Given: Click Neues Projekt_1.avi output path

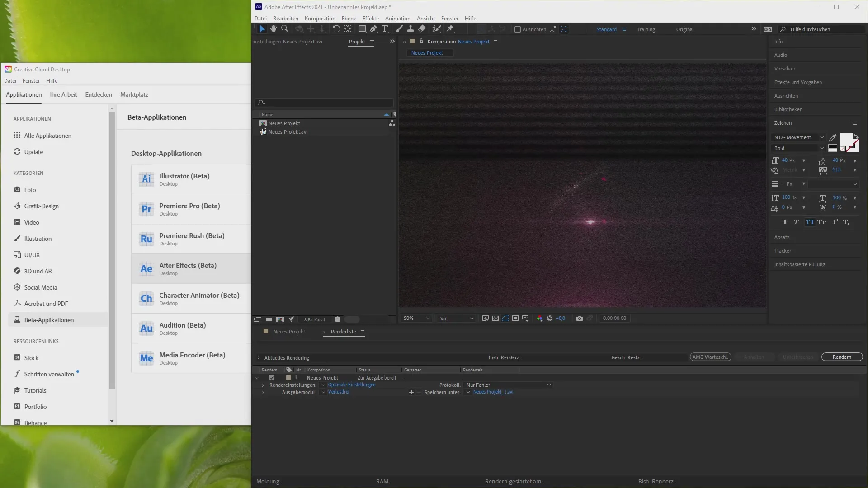Looking at the screenshot, I should pos(493,392).
